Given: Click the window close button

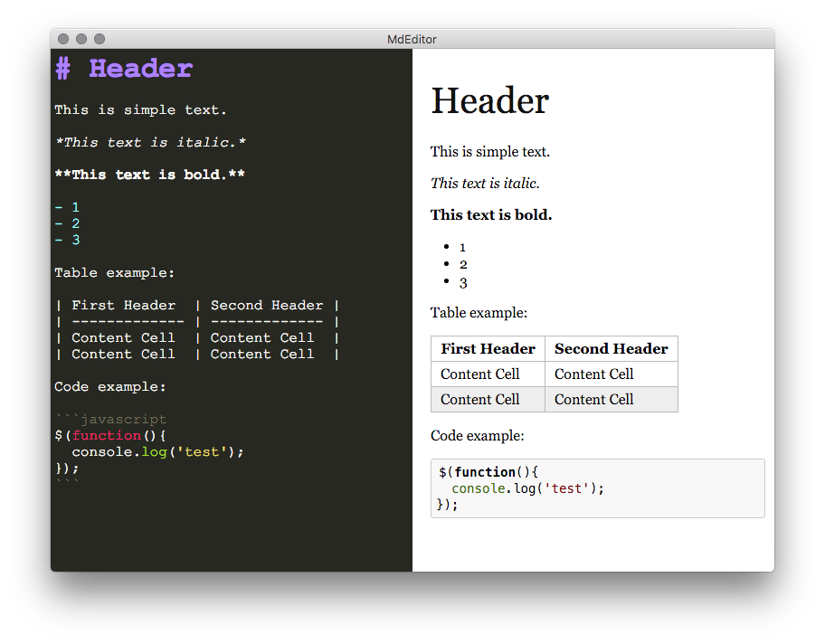Looking at the screenshot, I should pyautogui.click(x=63, y=39).
